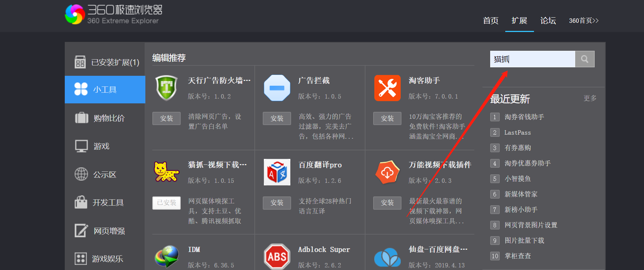This screenshot has width=644, height=270.
Task: Click the 游戏娱乐 dice icon
Action: (81, 259)
